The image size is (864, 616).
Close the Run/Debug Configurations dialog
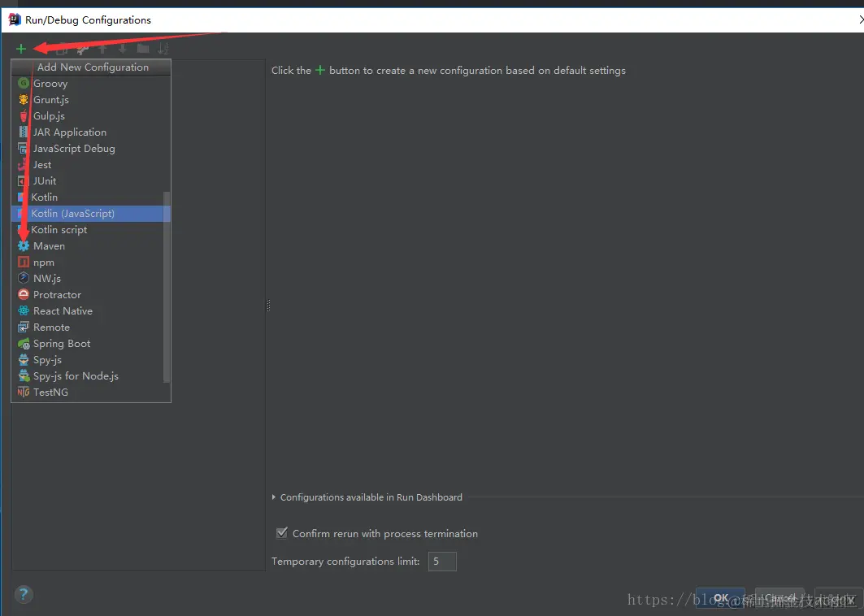[x=861, y=20]
